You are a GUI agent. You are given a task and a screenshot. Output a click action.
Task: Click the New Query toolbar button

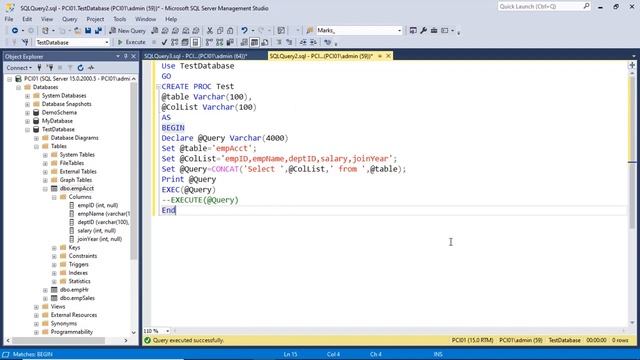pyautogui.click(x=127, y=31)
